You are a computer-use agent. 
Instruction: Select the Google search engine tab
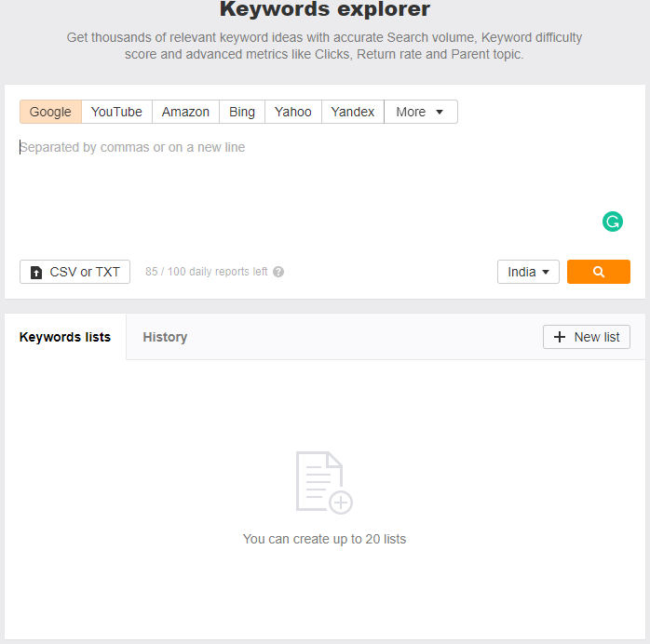pyautogui.click(x=50, y=112)
